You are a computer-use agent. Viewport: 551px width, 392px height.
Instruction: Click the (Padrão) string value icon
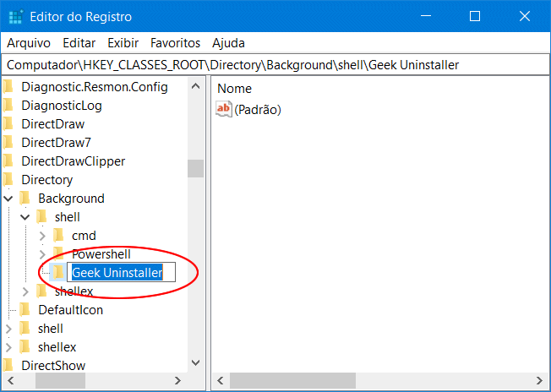(x=224, y=109)
